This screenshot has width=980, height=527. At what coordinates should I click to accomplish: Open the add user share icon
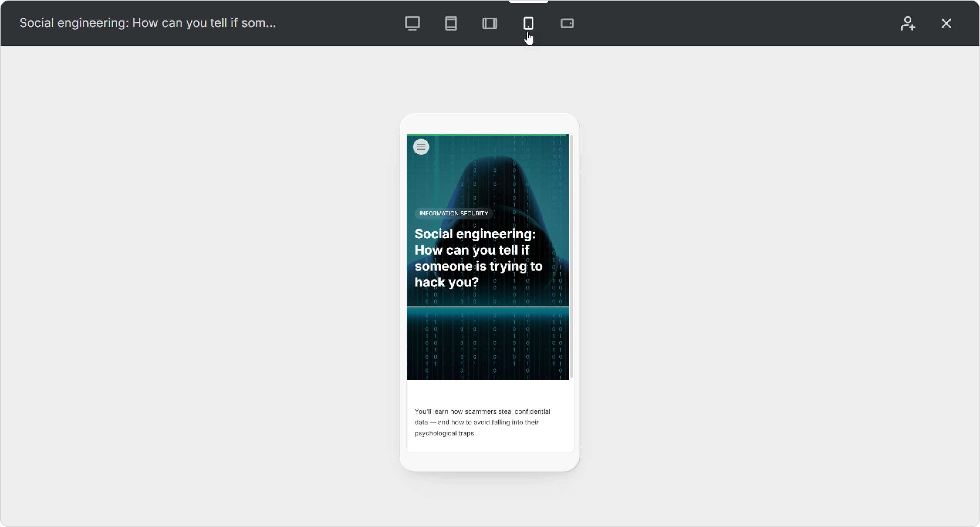[908, 23]
